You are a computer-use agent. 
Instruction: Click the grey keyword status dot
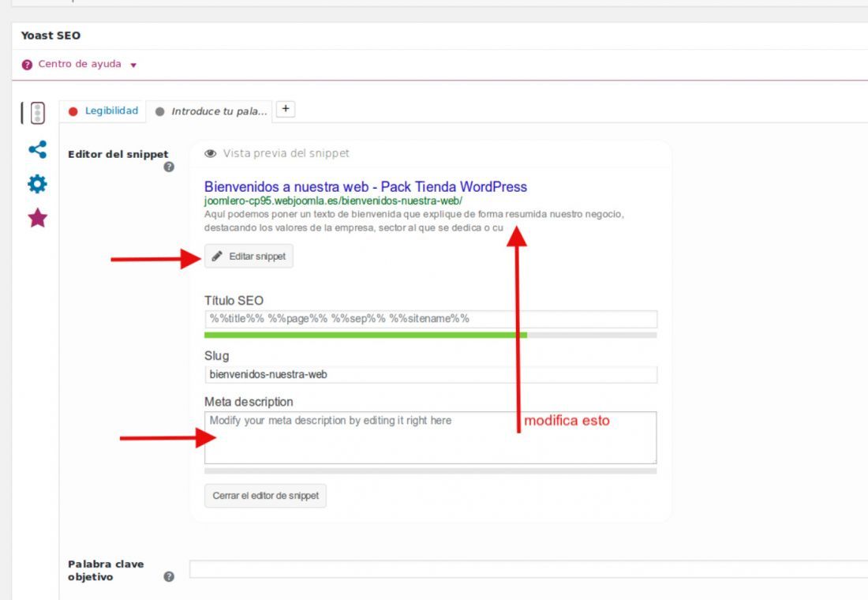point(159,111)
